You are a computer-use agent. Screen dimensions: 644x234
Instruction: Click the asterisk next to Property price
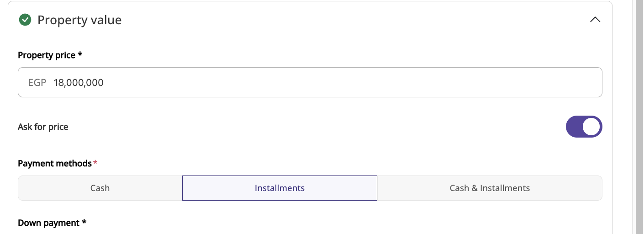tap(80, 54)
